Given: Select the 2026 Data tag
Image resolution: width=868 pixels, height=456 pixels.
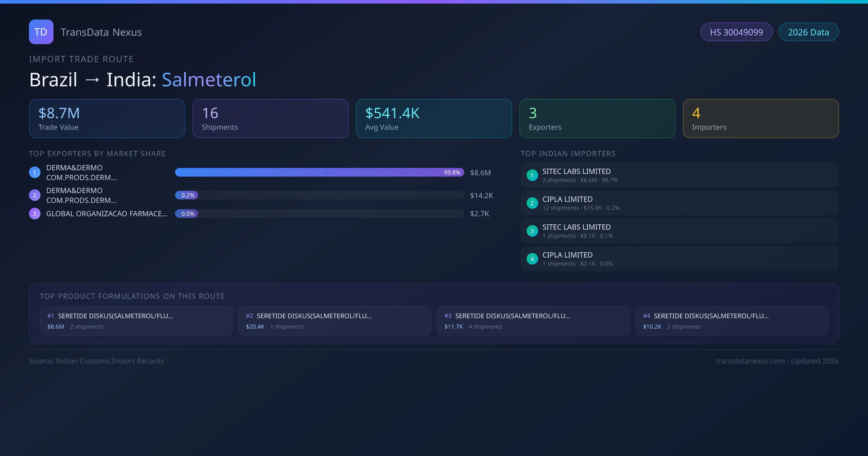Looking at the screenshot, I should click(x=808, y=32).
